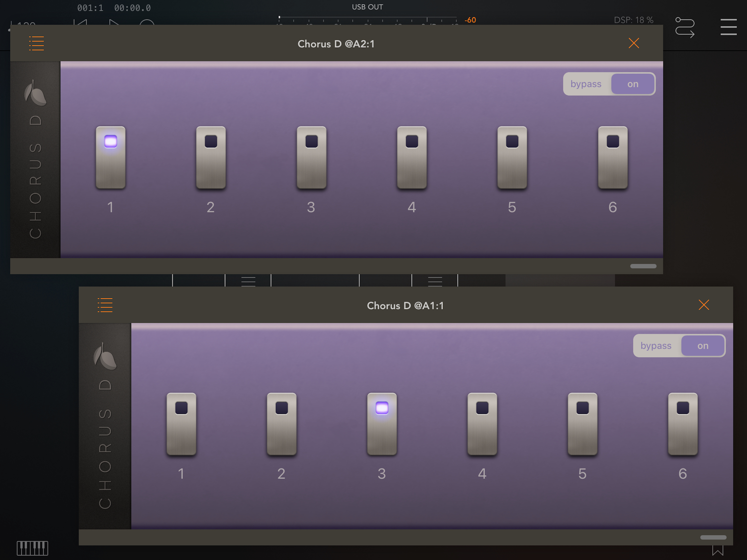Viewport: 747px width, 560px height.
Task: Open the routing signal flow icon
Action: (x=685, y=27)
